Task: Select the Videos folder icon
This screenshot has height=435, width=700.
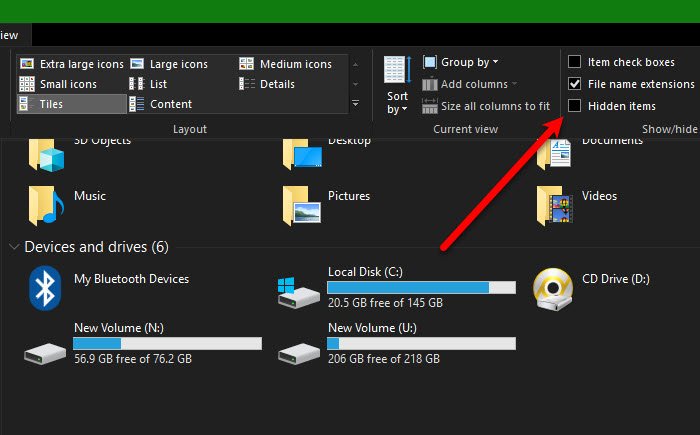Action: pyautogui.click(x=554, y=205)
